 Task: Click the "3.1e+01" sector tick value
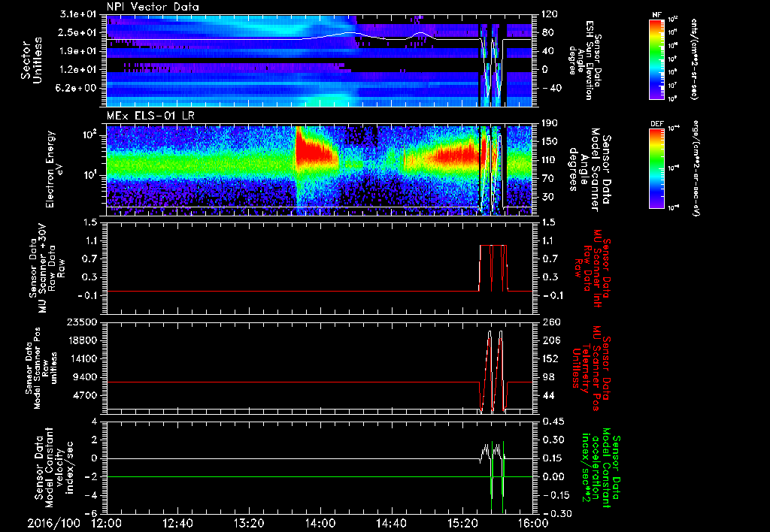point(78,14)
